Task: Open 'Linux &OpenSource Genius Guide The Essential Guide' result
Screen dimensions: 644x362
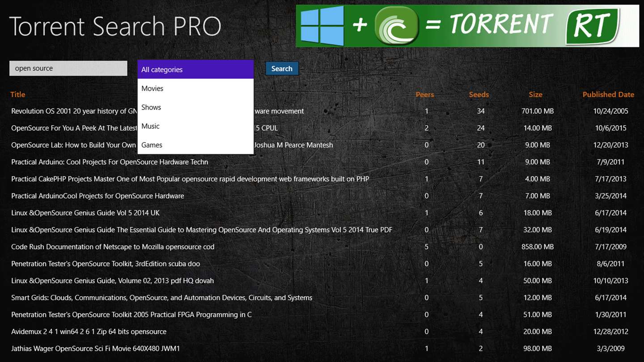Action: click(x=202, y=230)
